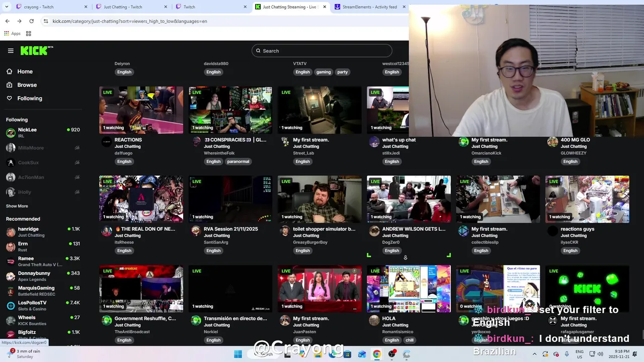Open the tab search dropdown arrow
The width and height of the screenshot is (644, 362).
[7, 7]
